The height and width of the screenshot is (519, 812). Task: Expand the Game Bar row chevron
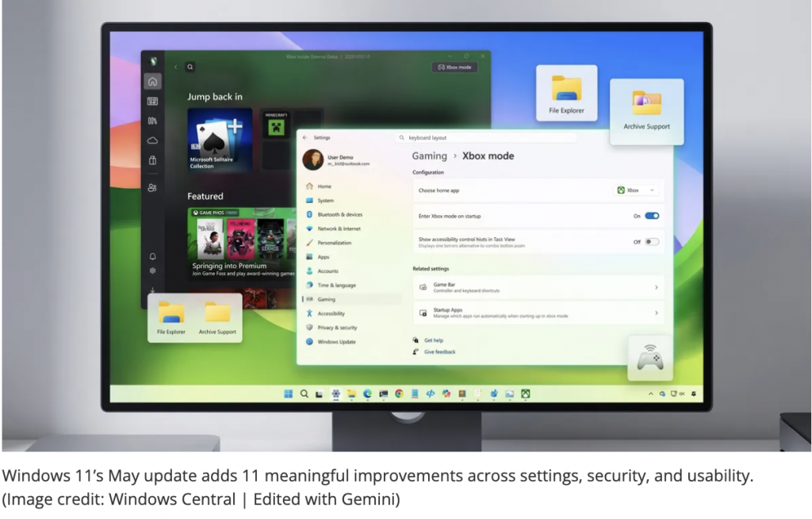[x=656, y=287]
